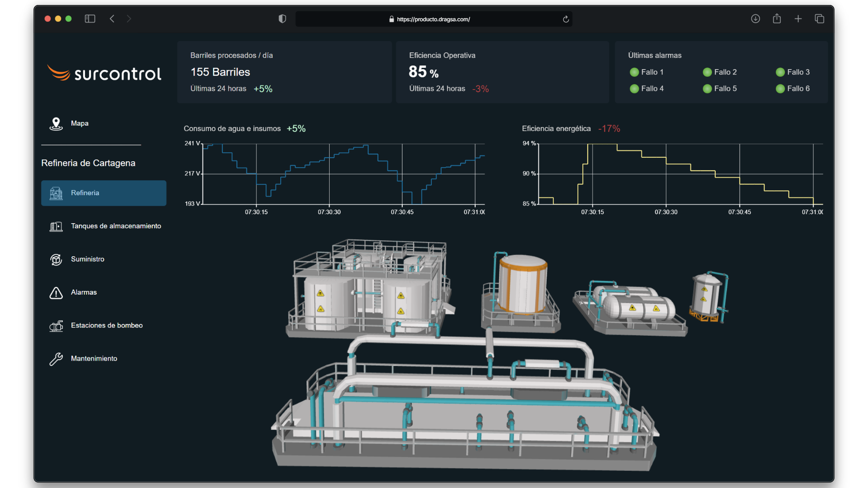The image size is (868, 488).
Task: Open the browser downloads icon
Action: click(755, 19)
